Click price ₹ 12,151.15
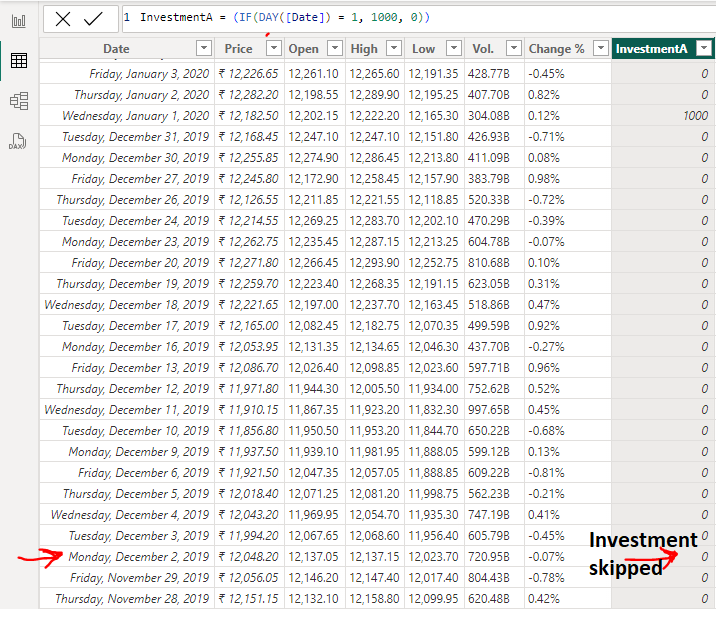The height and width of the screenshot is (617, 716). pyautogui.click(x=248, y=599)
